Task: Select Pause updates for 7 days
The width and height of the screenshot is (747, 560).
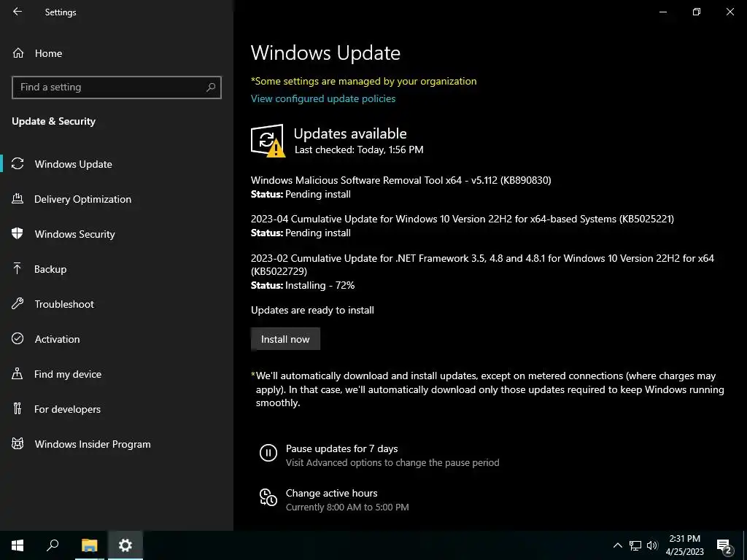Action: (x=341, y=448)
